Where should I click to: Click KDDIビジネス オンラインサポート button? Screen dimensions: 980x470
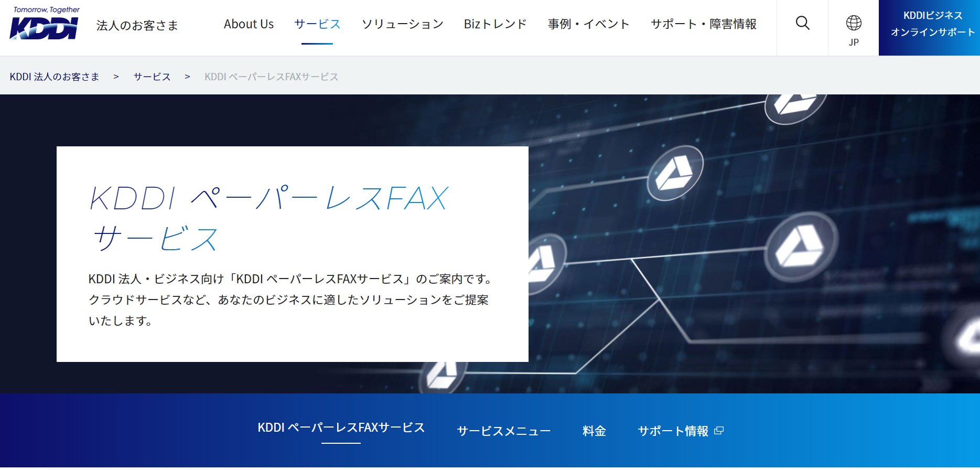click(929, 28)
